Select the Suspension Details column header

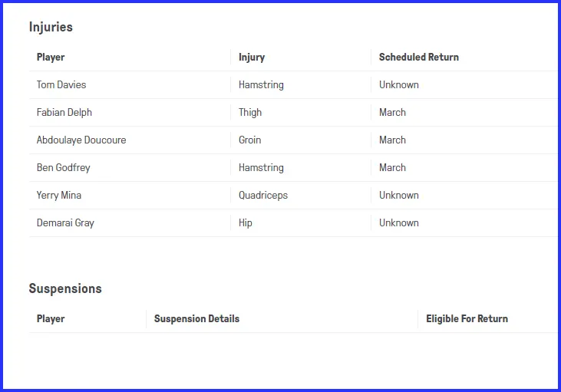196,319
